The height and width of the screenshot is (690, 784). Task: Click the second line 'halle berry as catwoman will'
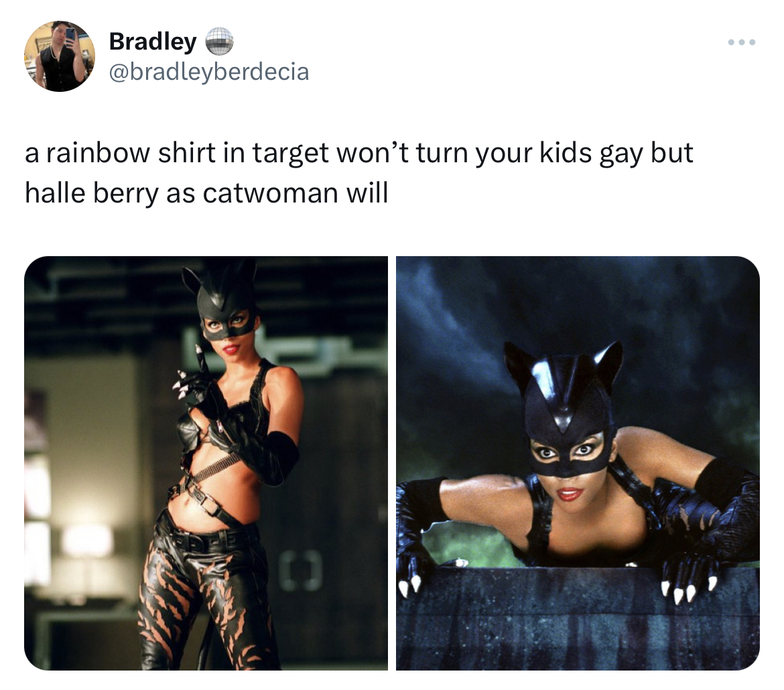(x=206, y=193)
